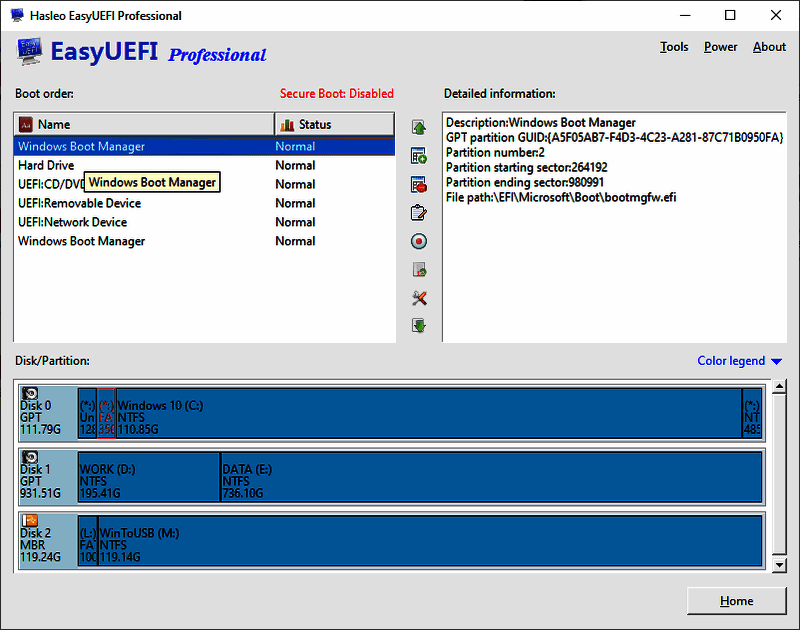
Task: Click the red one-time boot record icon
Action: pos(419,241)
